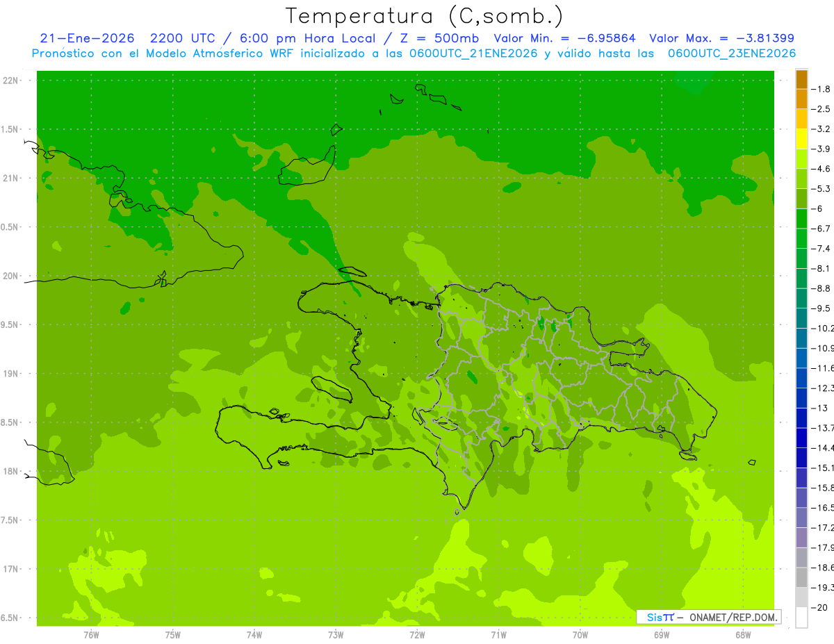Click the "18N" latitude axis label
Viewport: 834px width, 644px height.
pos(10,471)
